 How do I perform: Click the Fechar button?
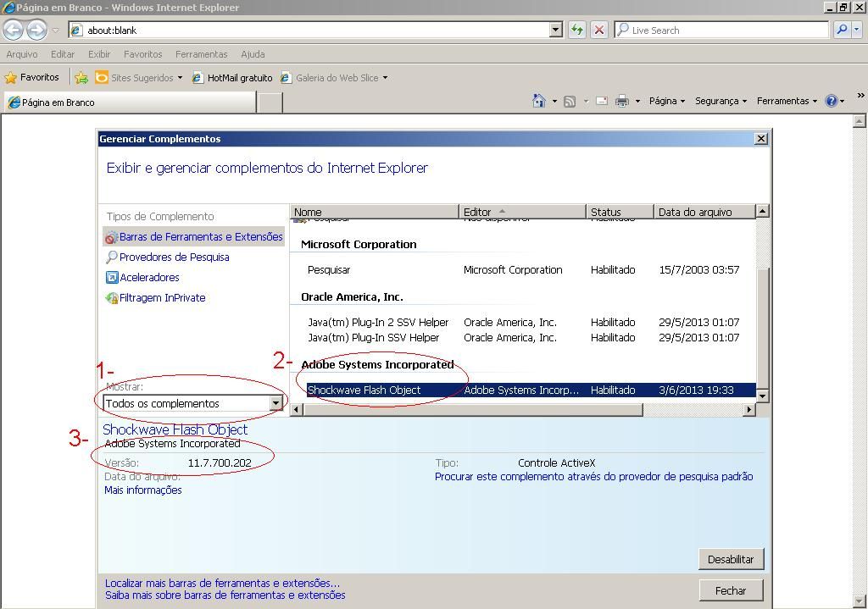coord(731,590)
